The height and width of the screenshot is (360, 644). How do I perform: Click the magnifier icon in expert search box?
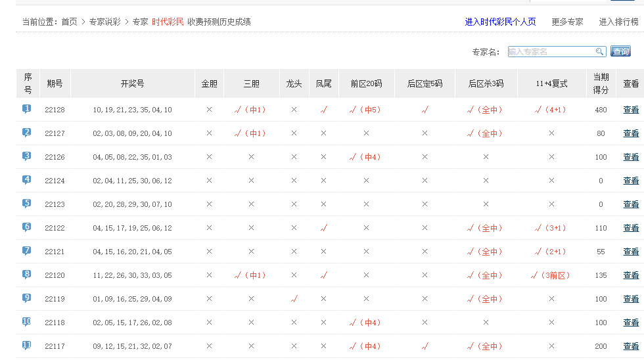[x=599, y=51]
